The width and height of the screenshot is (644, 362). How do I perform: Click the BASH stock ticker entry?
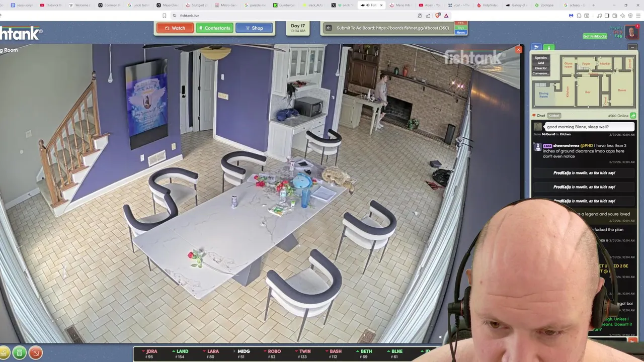334,354
